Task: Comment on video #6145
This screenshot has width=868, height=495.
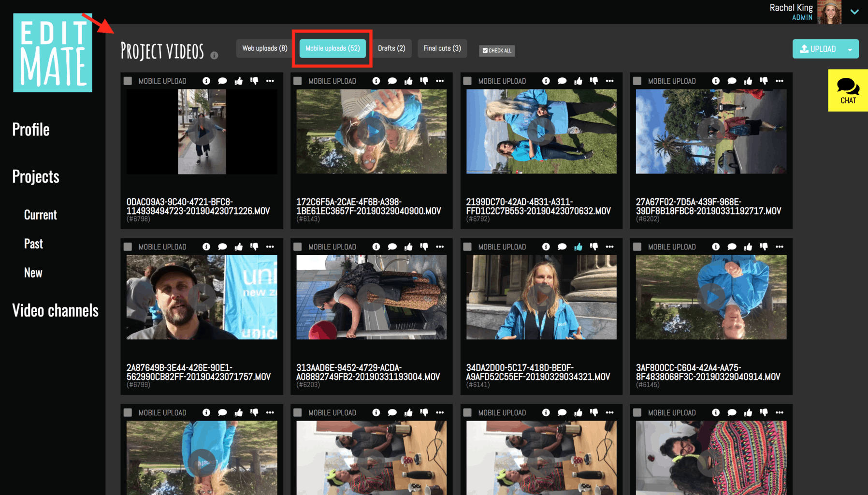Action: (x=732, y=247)
